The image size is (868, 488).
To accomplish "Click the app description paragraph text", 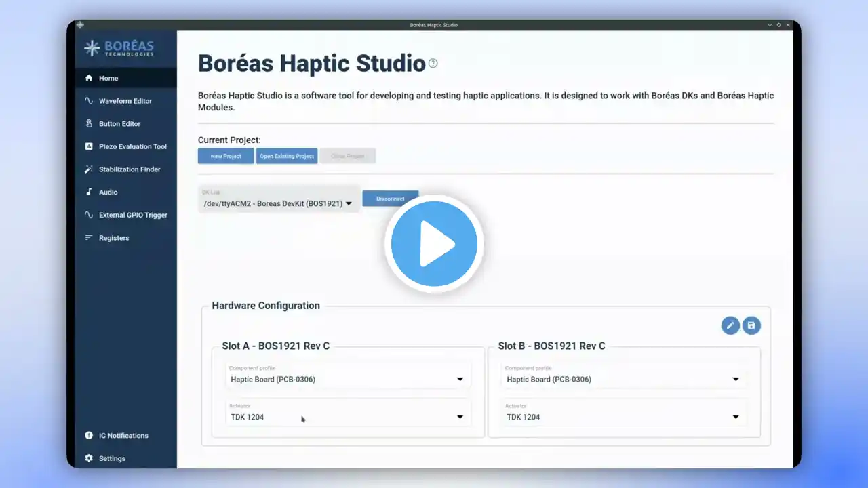I will pyautogui.click(x=486, y=102).
